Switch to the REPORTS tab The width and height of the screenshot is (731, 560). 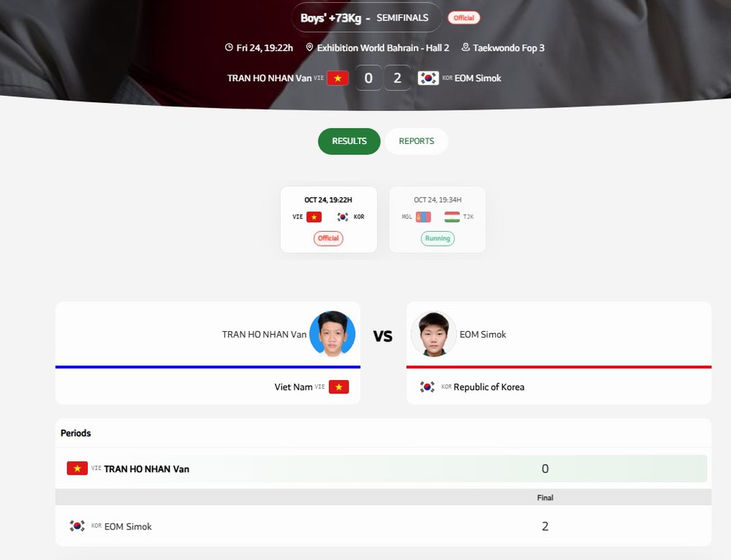click(x=417, y=141)
